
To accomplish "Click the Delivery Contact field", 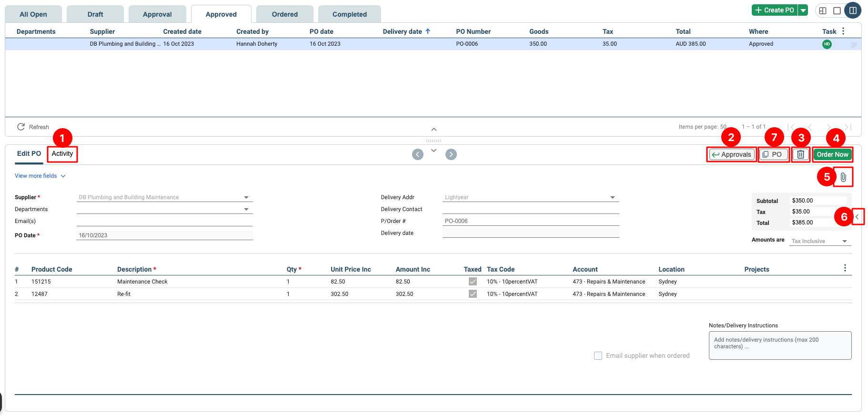I will 531,209.
